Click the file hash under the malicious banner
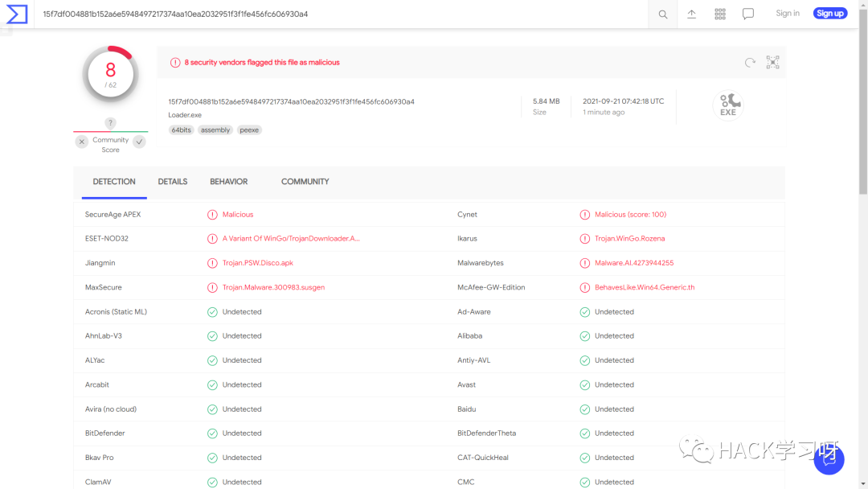The width and height of the screenshot is (868, 489). click(x=291, y=102)
